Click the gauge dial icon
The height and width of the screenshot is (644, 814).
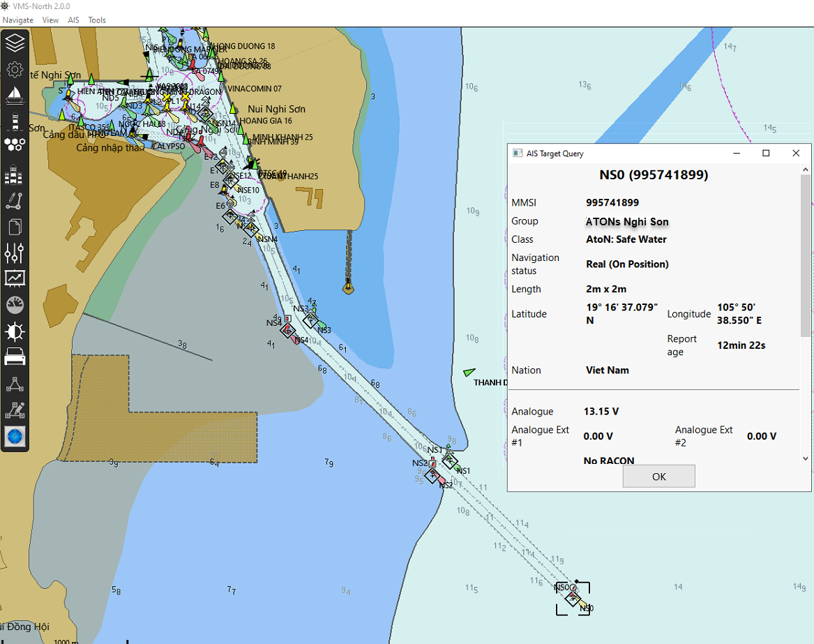coord(15,305)
